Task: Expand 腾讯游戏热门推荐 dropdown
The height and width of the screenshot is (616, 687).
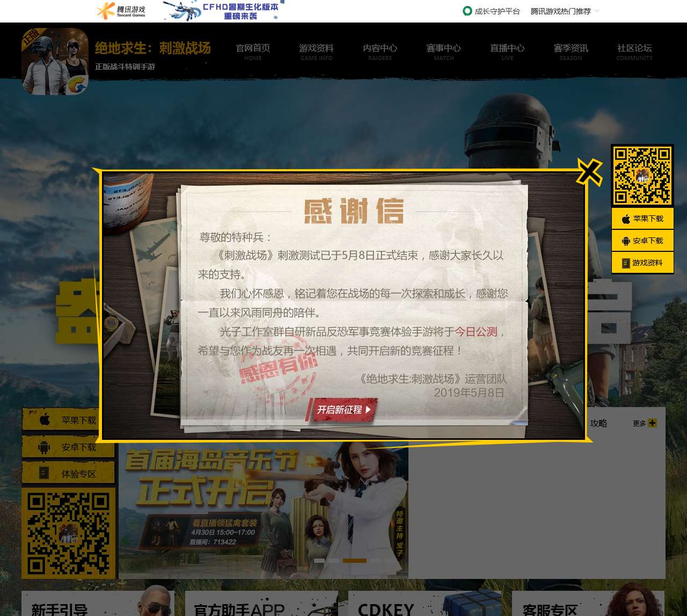Action: 565,11
